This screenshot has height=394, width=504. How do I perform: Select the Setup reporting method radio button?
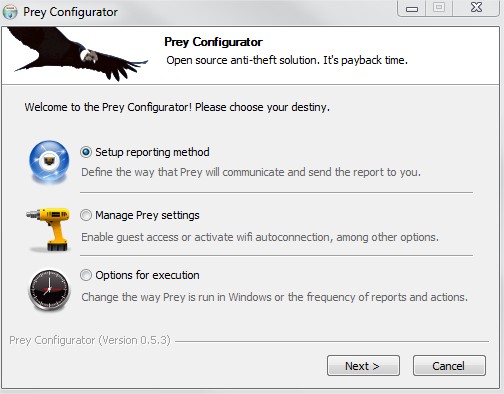[86, 152]
